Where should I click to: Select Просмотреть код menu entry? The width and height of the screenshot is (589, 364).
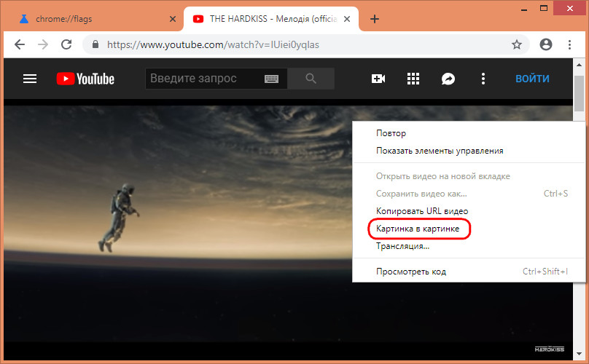469,272
